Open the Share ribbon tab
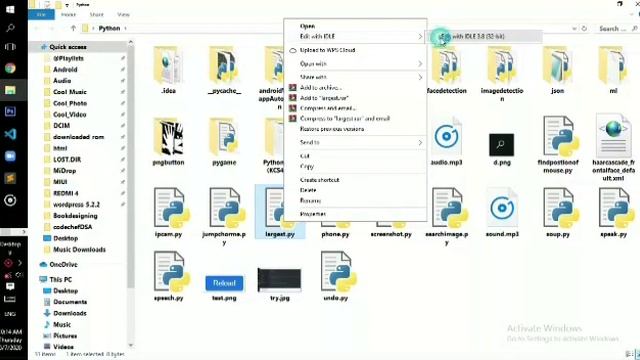Image resolution: width=640 pixels, height=360 pixels. [96, 15]
